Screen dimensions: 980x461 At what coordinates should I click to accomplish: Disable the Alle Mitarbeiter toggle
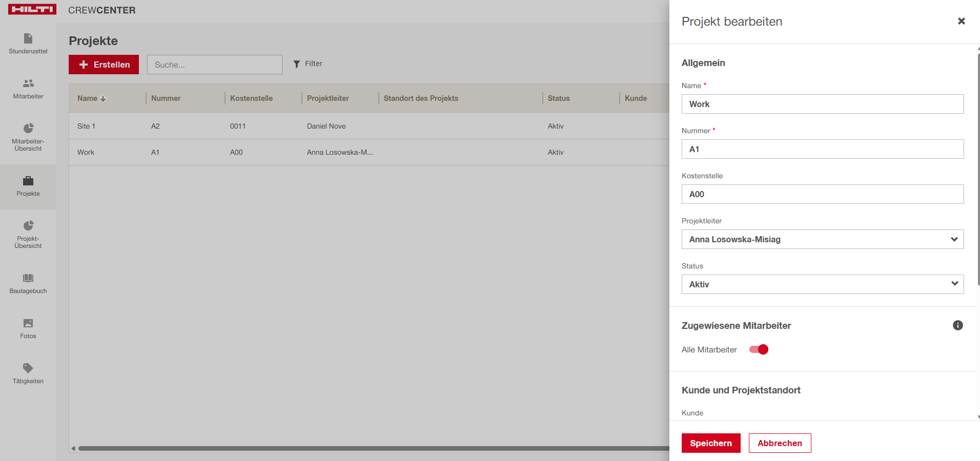coord(759,349)
